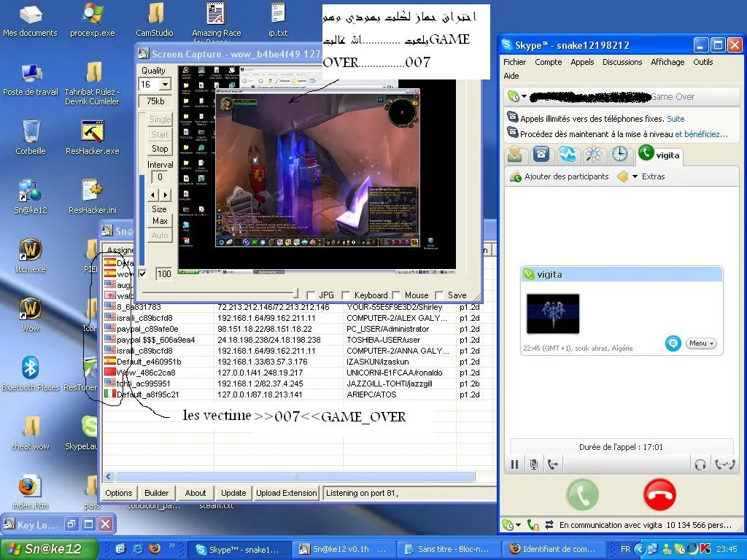The width and height of the screenshot is (747, 560).
Task: Open the Outils menu in Skype
Action: pos(703,62)
